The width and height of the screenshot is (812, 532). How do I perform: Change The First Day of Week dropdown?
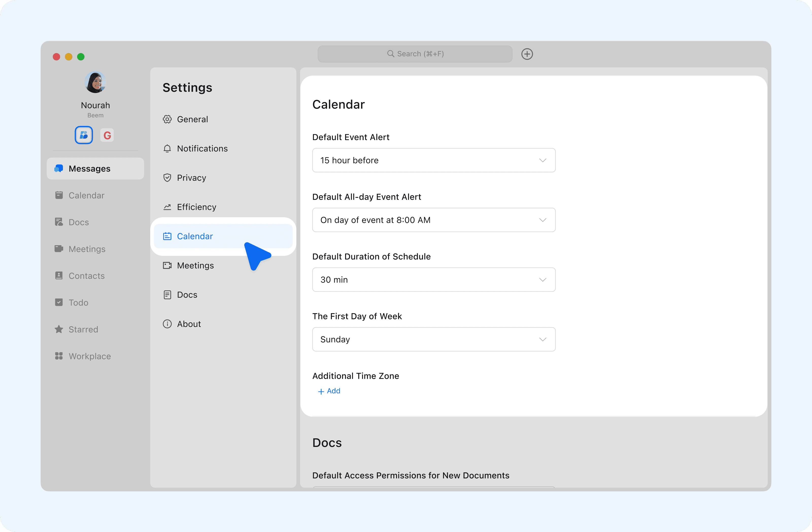pyautogui.click(x=433, y=339)
